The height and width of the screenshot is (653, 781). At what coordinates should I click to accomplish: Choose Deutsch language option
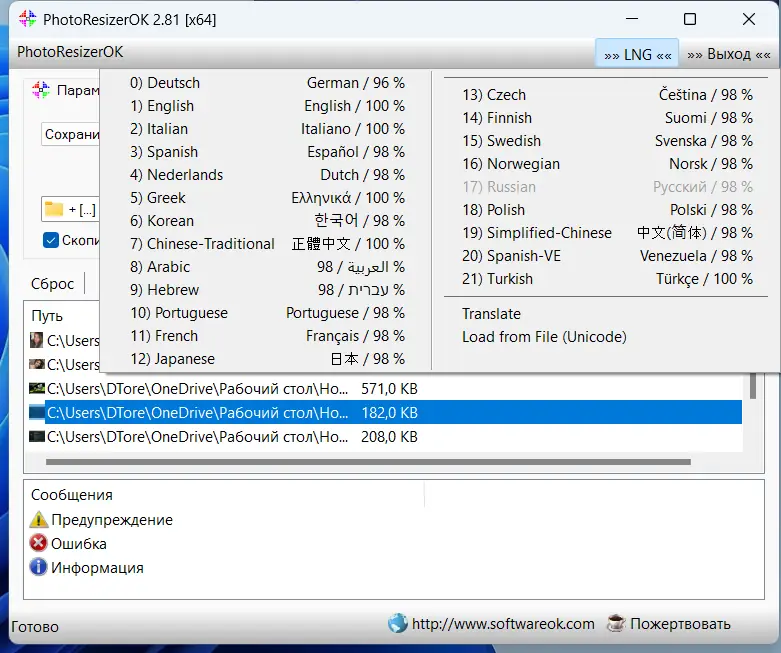pyautogui.click(x=267, y=83)
